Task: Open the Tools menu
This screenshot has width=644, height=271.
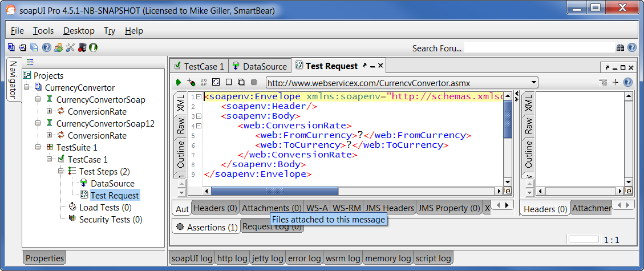Action: (x=43, y=31)
